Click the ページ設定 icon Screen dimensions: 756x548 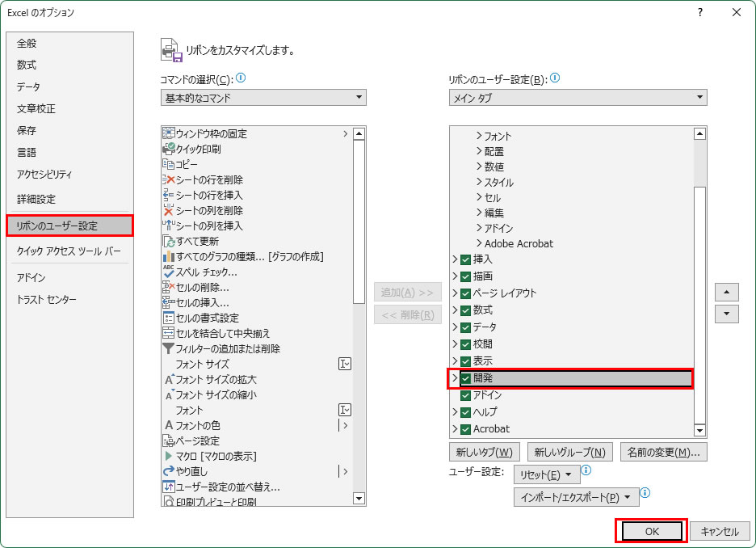[x=168, y=441]
